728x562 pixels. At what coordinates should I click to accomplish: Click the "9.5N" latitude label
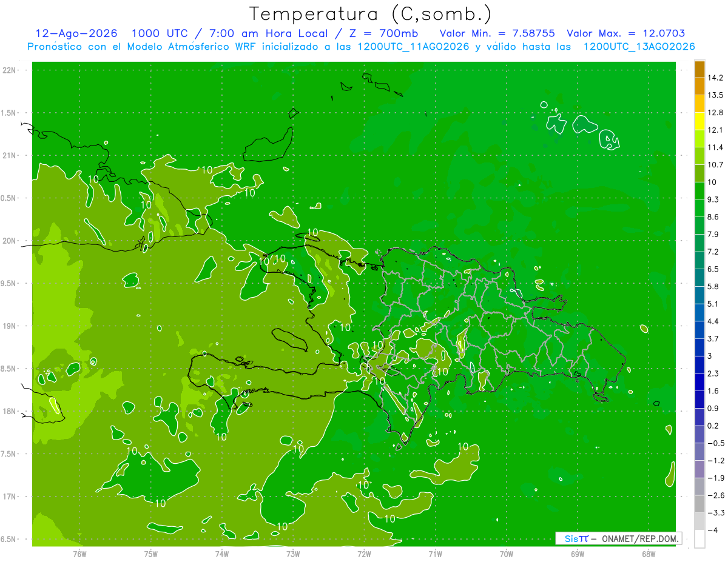8,283
